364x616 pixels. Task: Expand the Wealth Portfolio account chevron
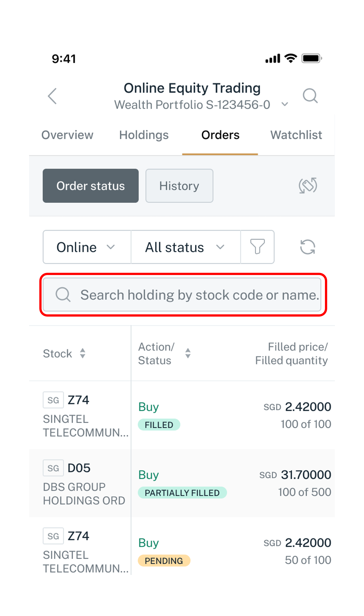click(285, 104)
